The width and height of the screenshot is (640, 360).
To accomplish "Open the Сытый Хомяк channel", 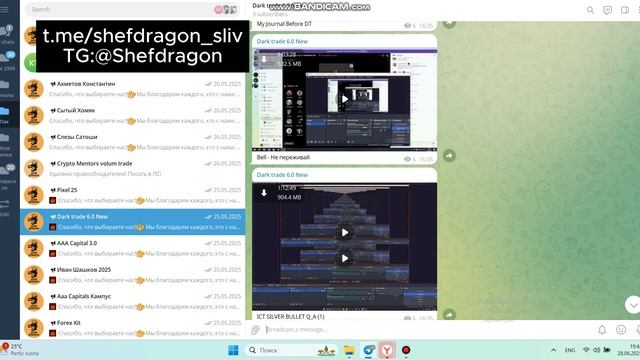I will tap(133, 116).
